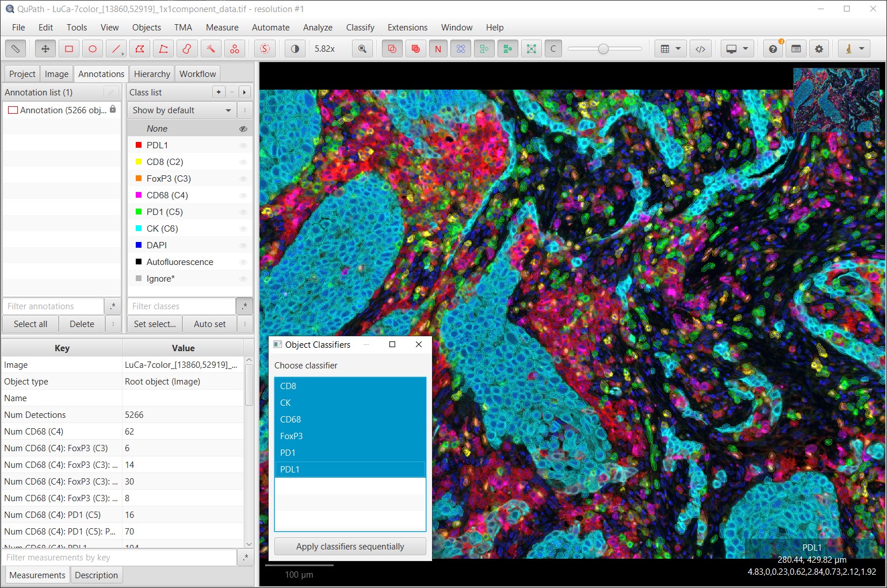The height and width of the screenshot is (588, 887).
Task: Open Brightness and contrast dialog
Action: click(295, 49)
